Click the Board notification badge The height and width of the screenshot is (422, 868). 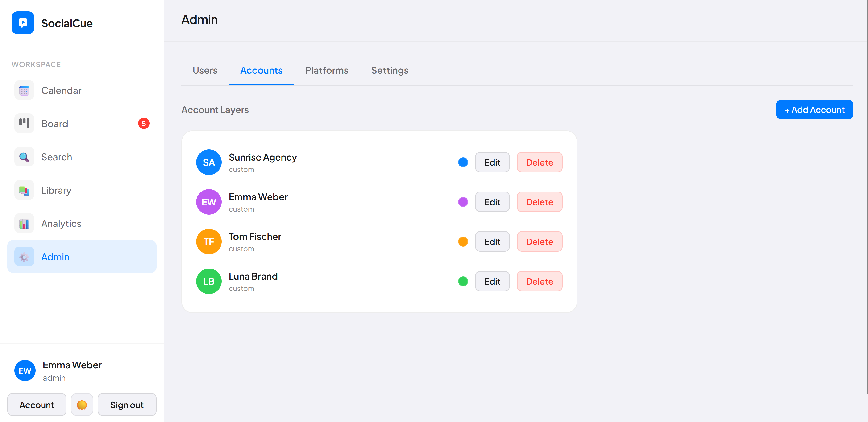[144, 124]
